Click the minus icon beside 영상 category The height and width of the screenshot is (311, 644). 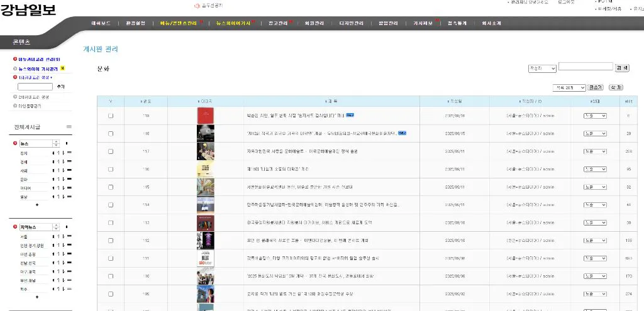pos(69,197)
